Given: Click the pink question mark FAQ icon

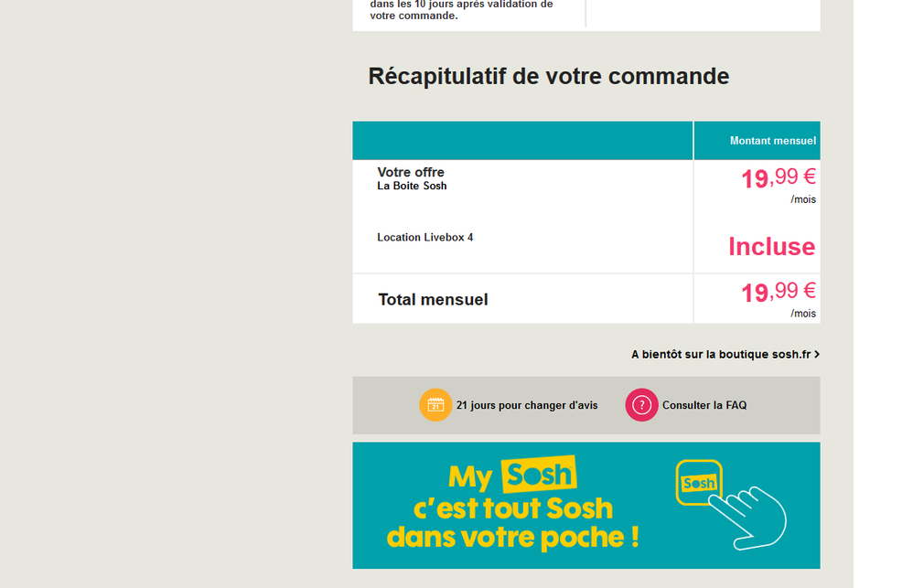Looking at the screenshot, I should 641,405.
